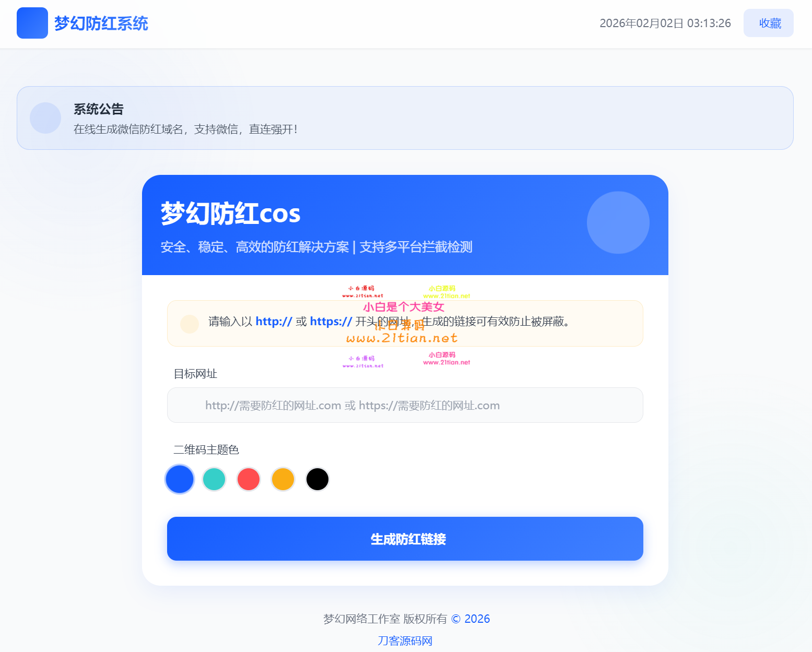Select the teal QR theme color
The height and width of the screenshot is (652, 812).
(214, 479)
